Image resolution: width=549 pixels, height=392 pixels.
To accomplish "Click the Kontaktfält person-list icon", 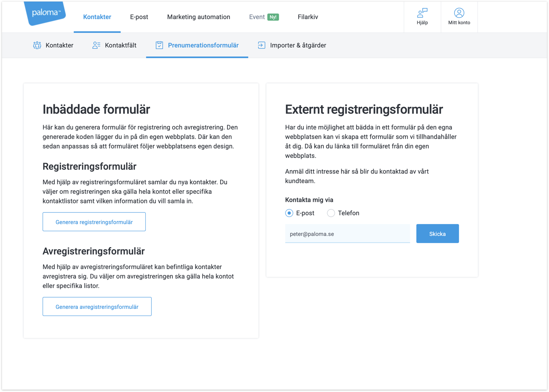I will pos(96,45).
